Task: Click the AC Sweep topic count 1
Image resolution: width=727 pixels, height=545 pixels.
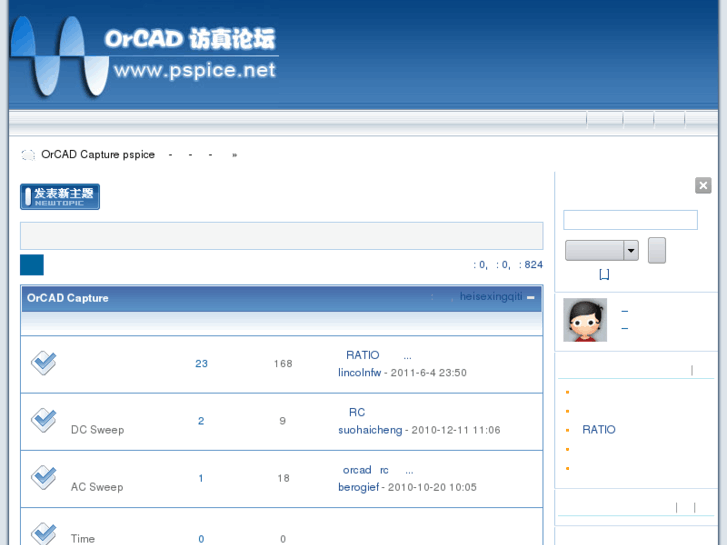Action: coord(201,478)
